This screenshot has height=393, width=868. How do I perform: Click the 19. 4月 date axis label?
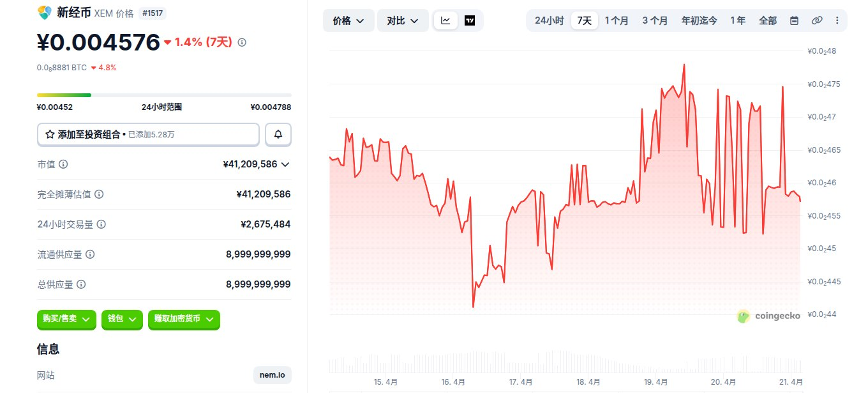point(656,382)
